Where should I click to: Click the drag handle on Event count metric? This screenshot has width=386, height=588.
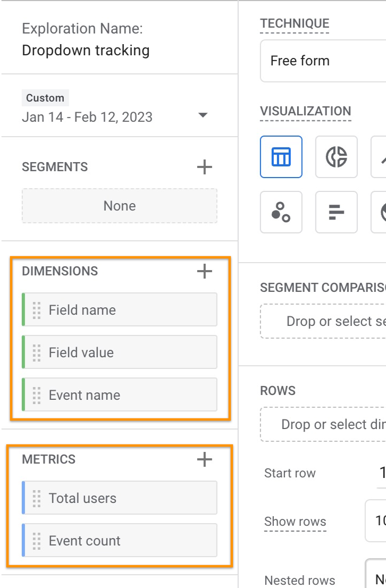click(x=35, y=540)
